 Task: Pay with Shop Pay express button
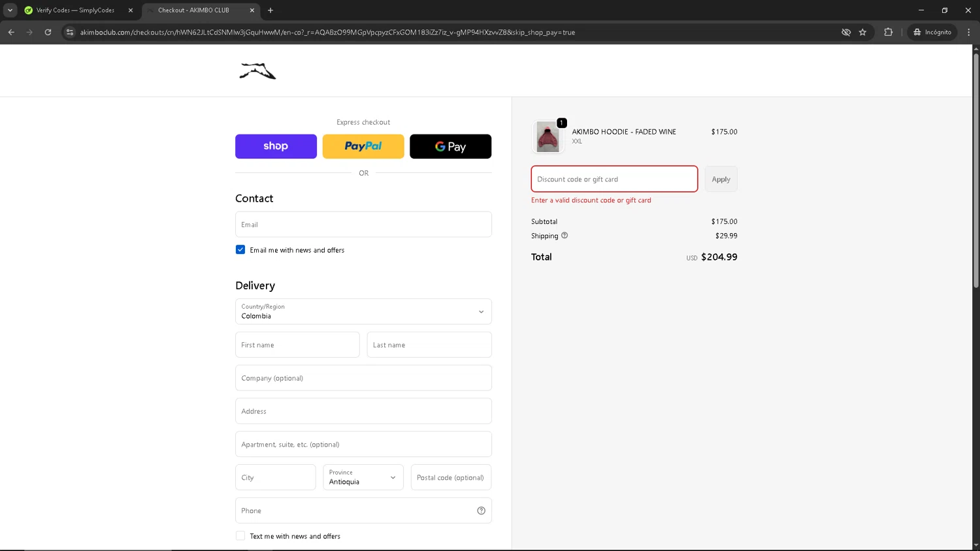(276, 146)
